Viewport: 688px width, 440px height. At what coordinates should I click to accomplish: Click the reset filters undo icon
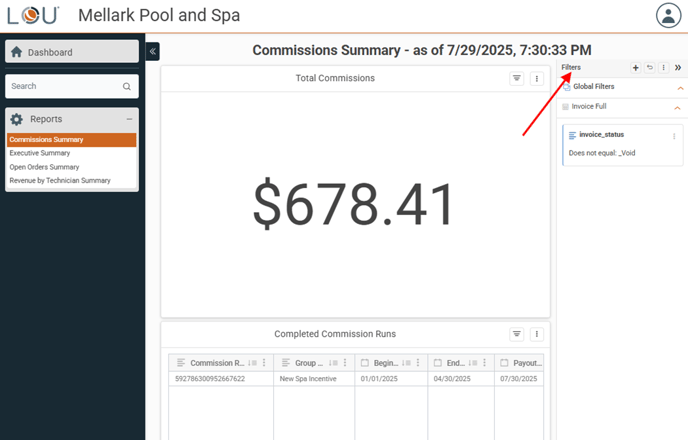(x=650, y=68)
